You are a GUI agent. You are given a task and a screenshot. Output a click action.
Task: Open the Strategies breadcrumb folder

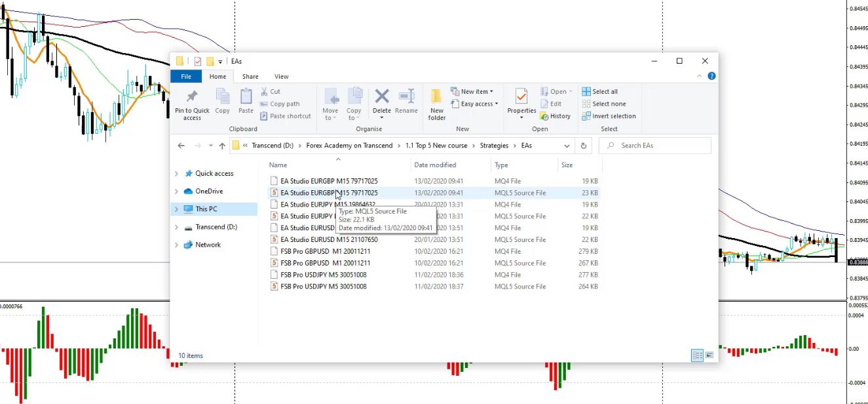coord(494,145)
